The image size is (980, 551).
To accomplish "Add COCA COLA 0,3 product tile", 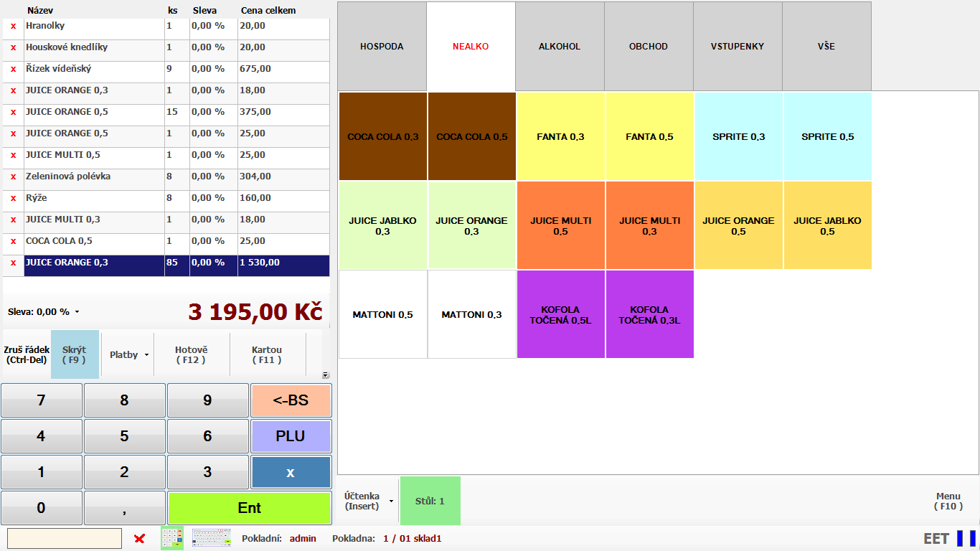I will [383, 136].
